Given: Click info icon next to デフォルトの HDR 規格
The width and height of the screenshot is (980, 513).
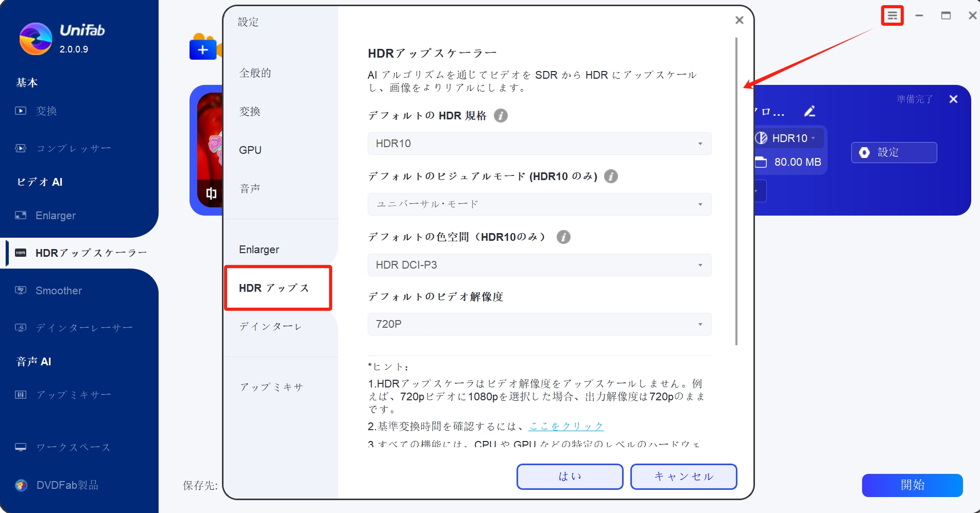Looking at the screenshot, I should [x=501, y=116].
